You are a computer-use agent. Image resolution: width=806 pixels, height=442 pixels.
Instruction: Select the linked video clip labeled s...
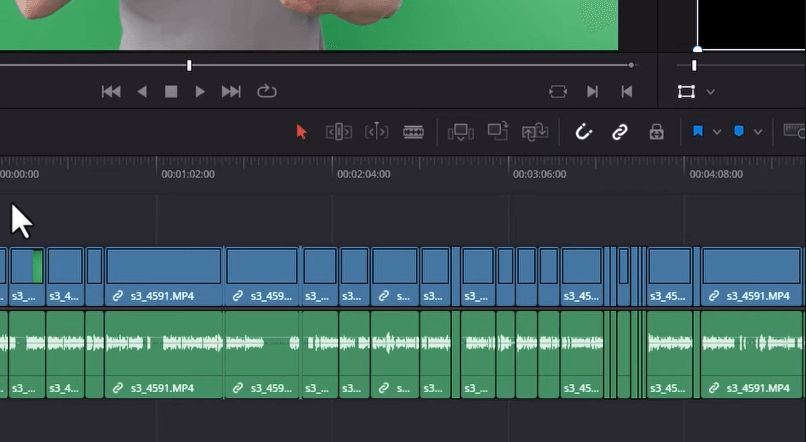pos(395,277)
